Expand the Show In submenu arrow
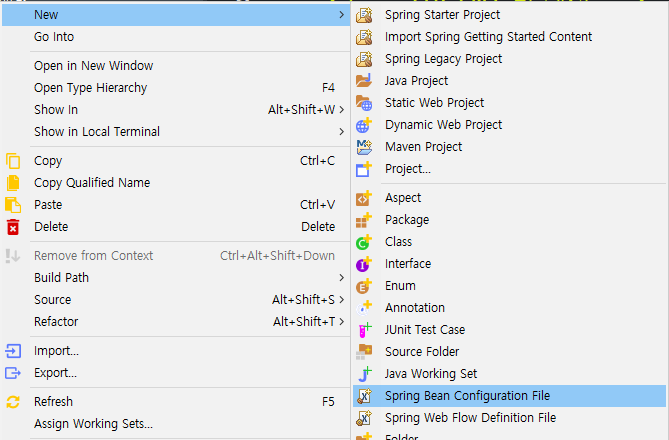 (341, 110)
